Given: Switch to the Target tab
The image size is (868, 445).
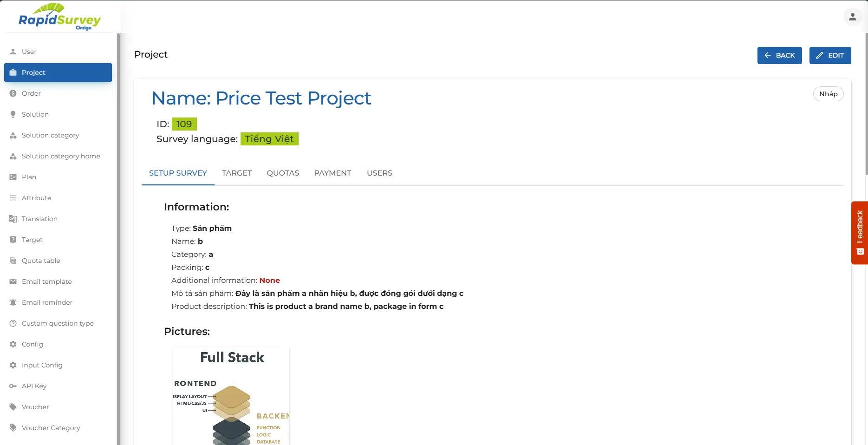Looking at the screenshot, I should pyautogui.click(x=237, y=173).
